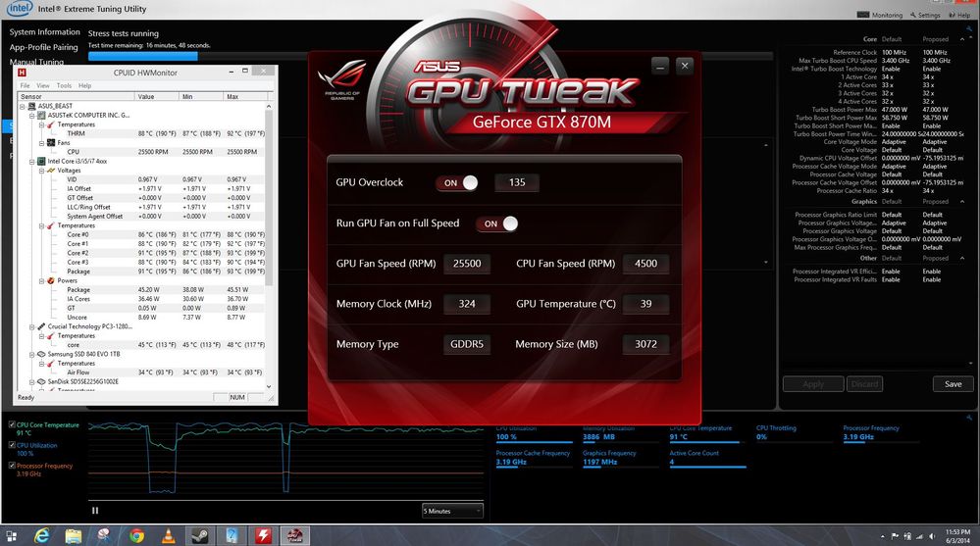Show hidden system tray icons

pos(883,536)
